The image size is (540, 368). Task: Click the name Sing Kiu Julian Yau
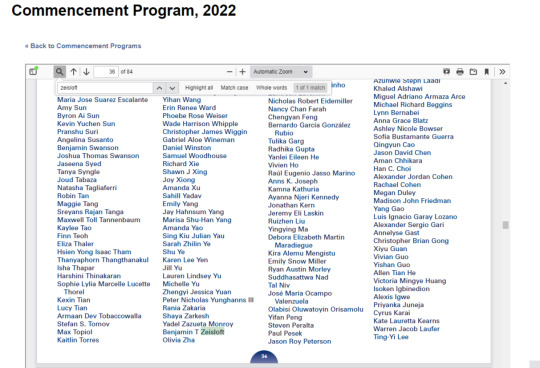pyautogui.click(x=194, y=235)
